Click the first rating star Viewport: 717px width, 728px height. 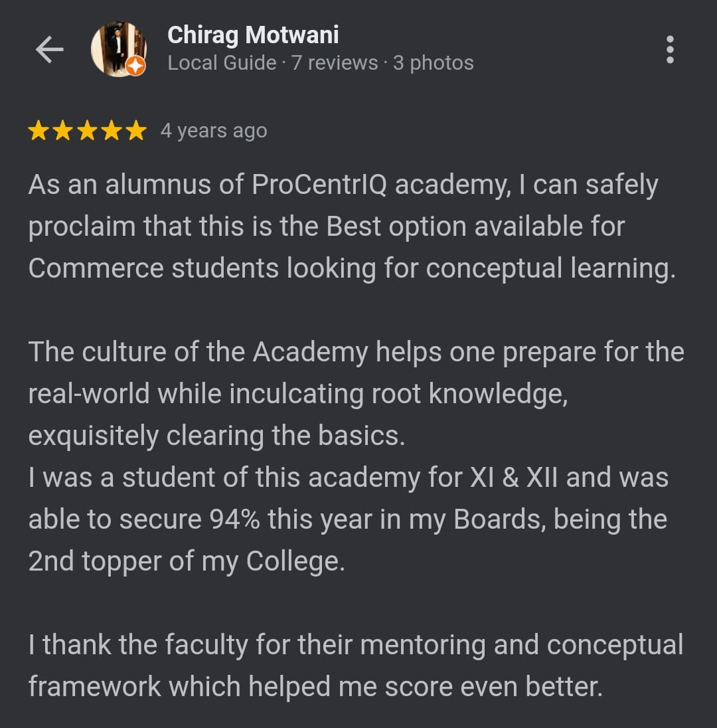[x=39, y=131]
